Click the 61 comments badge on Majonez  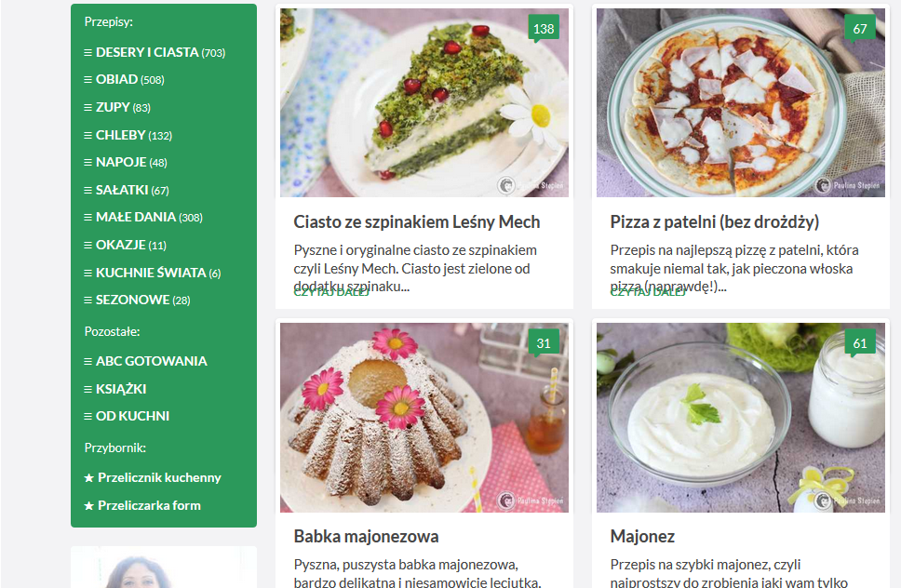[860, 342]
